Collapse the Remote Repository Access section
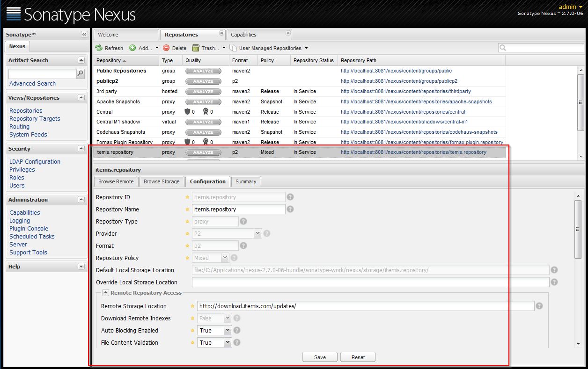The width and height of the screenshot is (588, 369). coord(105,293)
